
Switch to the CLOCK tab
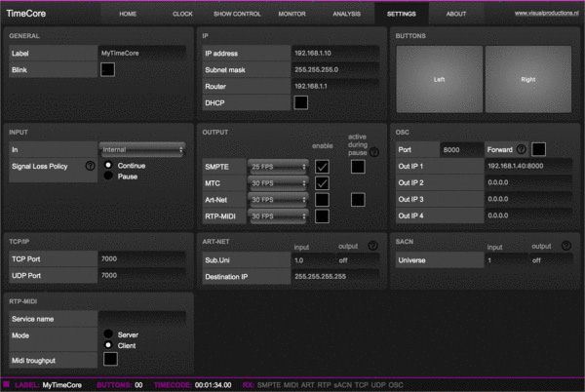point(182,14)
